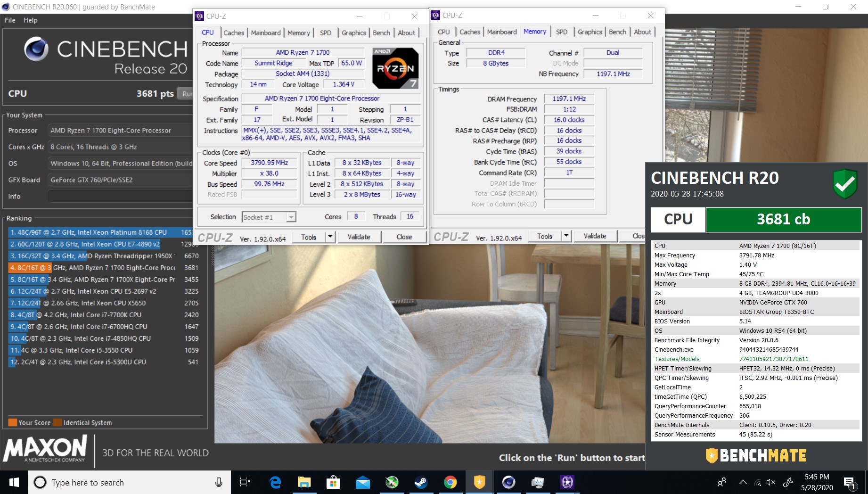This screenshot has height=494, width=868.
Task: Click the MAXON logo in Cinebench
Action: [x=45, y=448]
